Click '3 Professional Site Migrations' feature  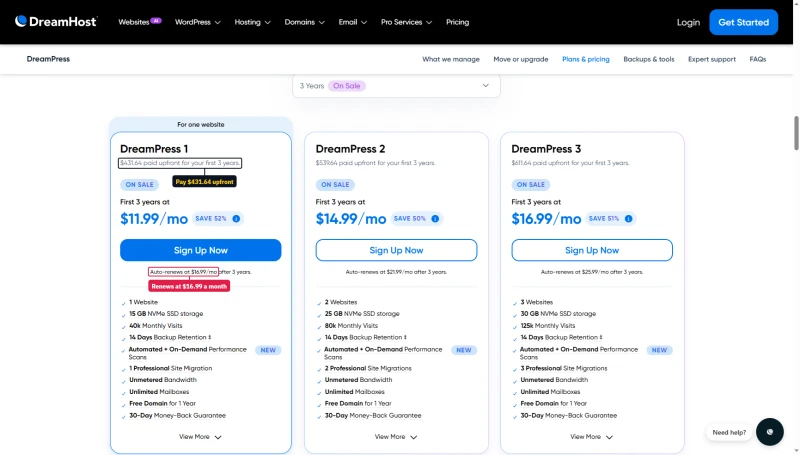click(x=564, y=368)
